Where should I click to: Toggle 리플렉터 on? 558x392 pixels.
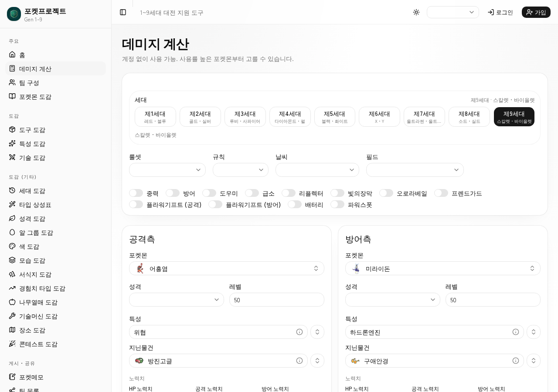click(x=289, y=193)
